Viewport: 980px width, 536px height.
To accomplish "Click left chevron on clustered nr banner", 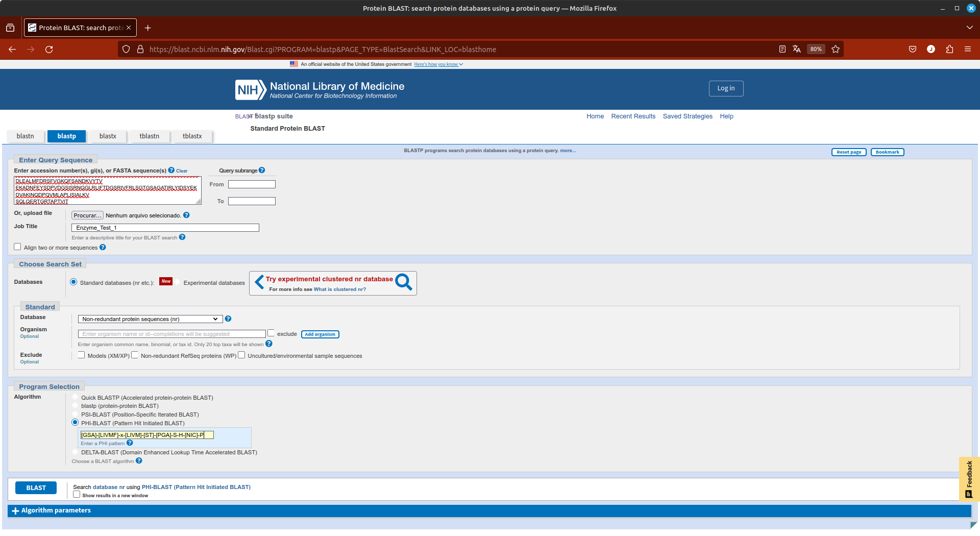I will (259, 282).
